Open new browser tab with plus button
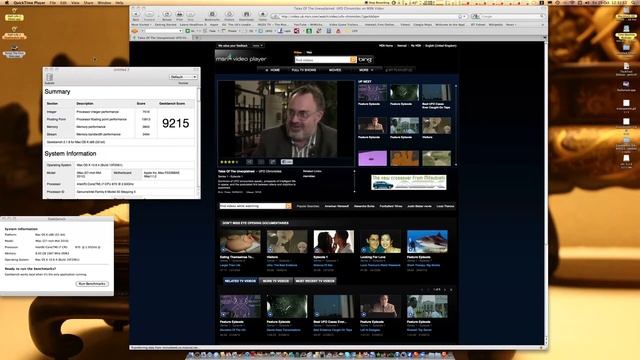This screenshot has height=360, width=640. [197, 38]
